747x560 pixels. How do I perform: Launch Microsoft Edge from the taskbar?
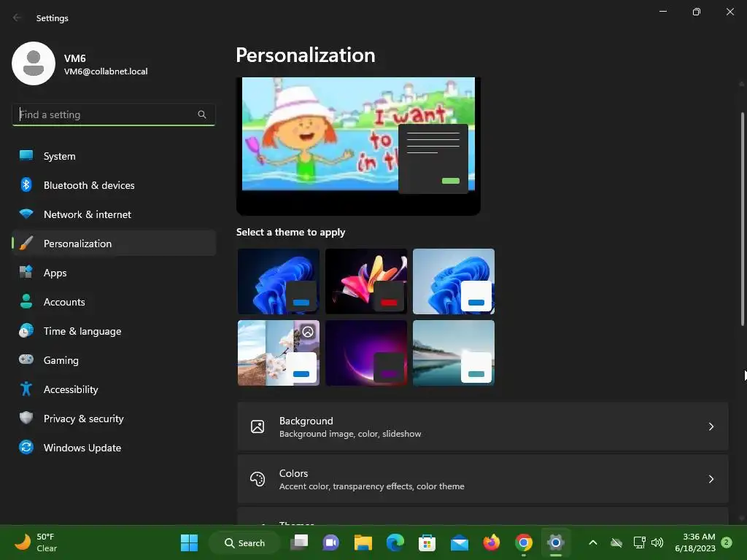tap(395, 542)
